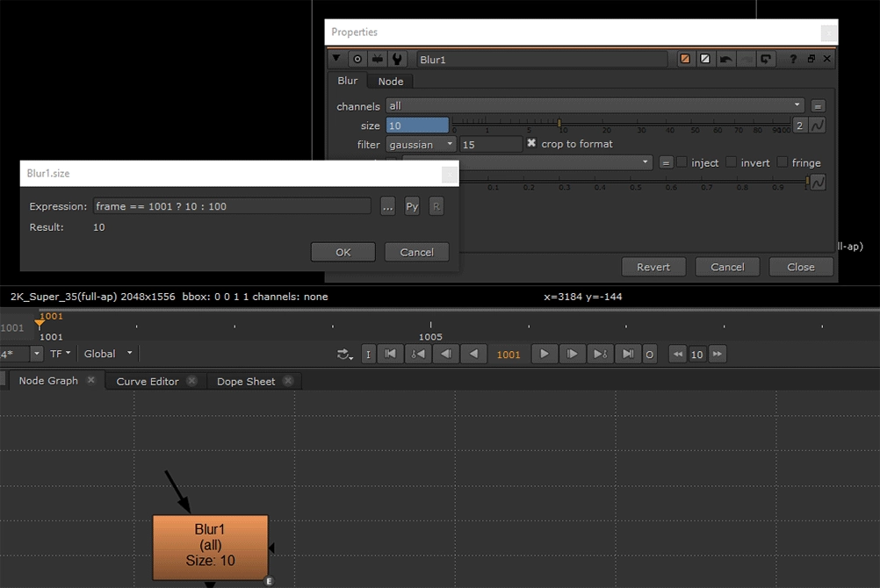This screenshot has width=880, height=588.
Task: Switch to the Curve Editor tab
Action: click(x=148, y=381)
